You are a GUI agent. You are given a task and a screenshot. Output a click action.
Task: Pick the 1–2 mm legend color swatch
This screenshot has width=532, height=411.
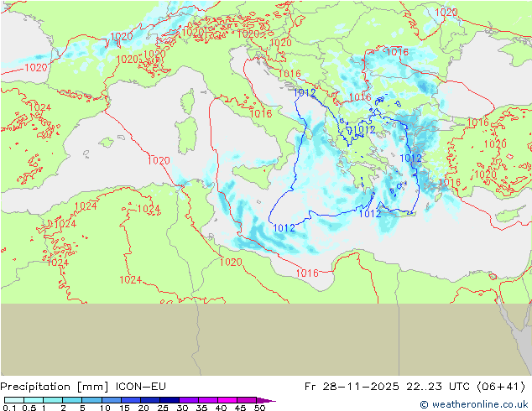tap(53, 400)
